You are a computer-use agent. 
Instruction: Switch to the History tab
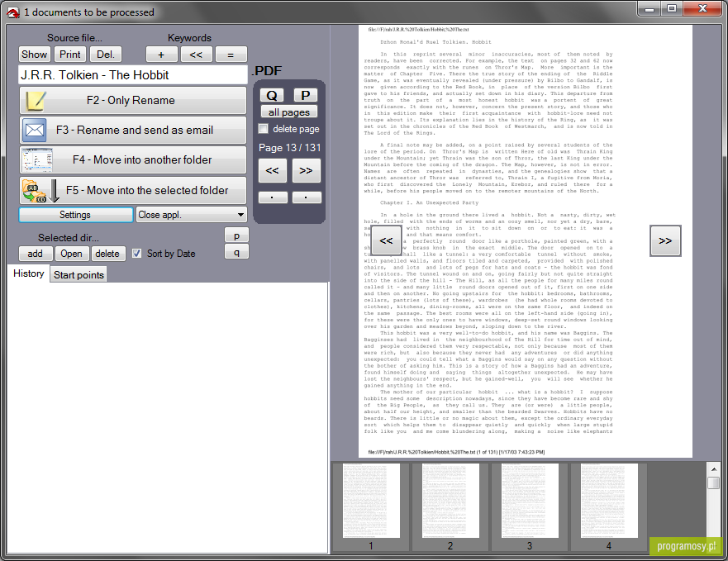[x=29, y=273]
